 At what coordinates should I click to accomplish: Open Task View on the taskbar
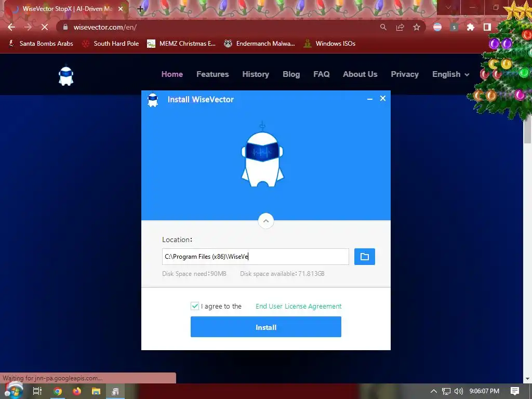37,391
